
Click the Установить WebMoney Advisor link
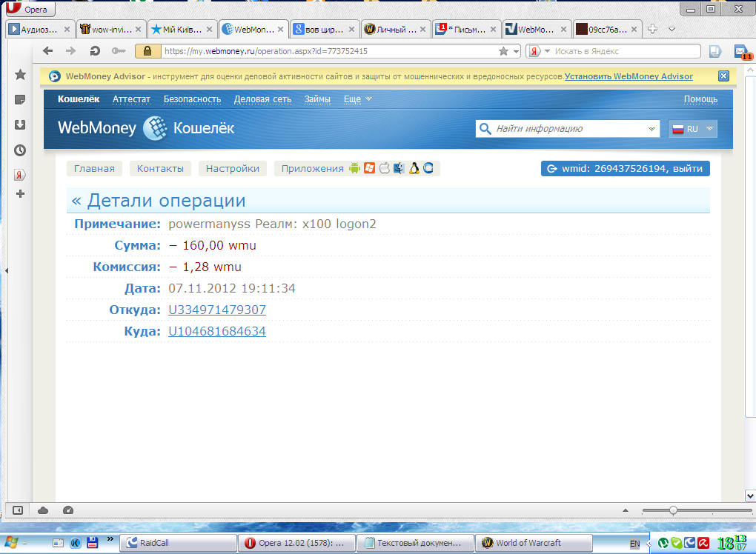click(x=629, y=76)
